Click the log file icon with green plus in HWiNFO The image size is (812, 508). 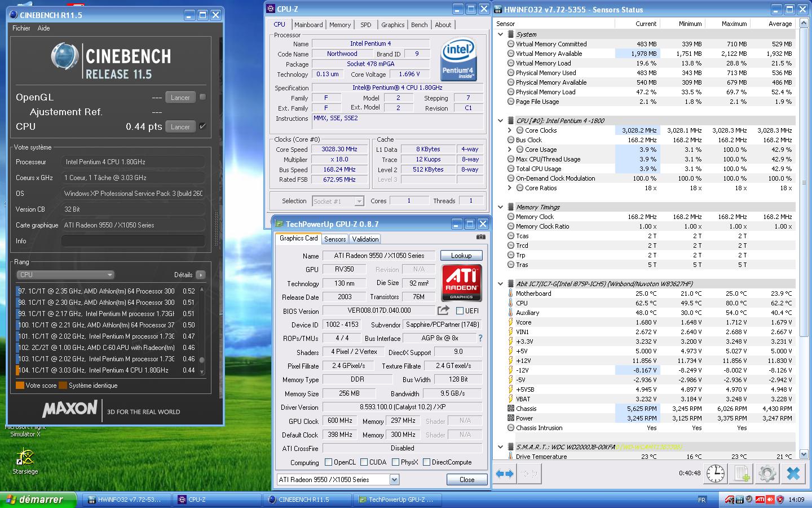point(741,474)
